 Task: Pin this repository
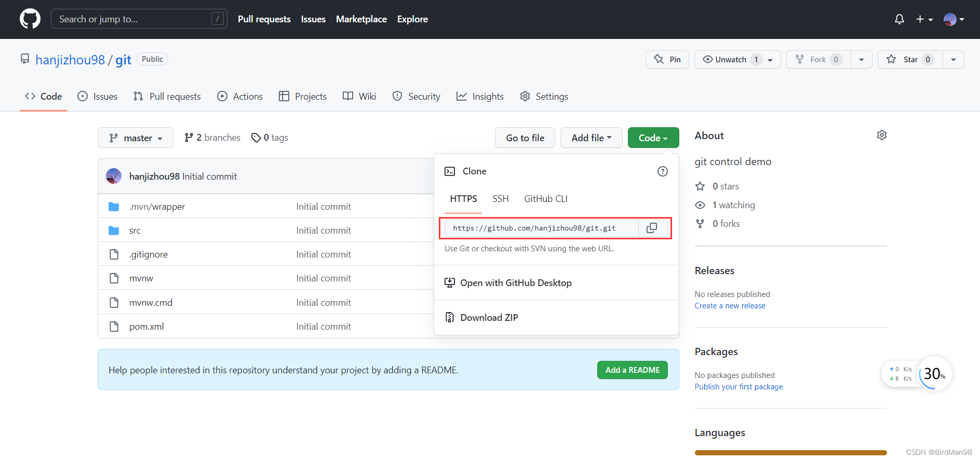pos(667,59)
